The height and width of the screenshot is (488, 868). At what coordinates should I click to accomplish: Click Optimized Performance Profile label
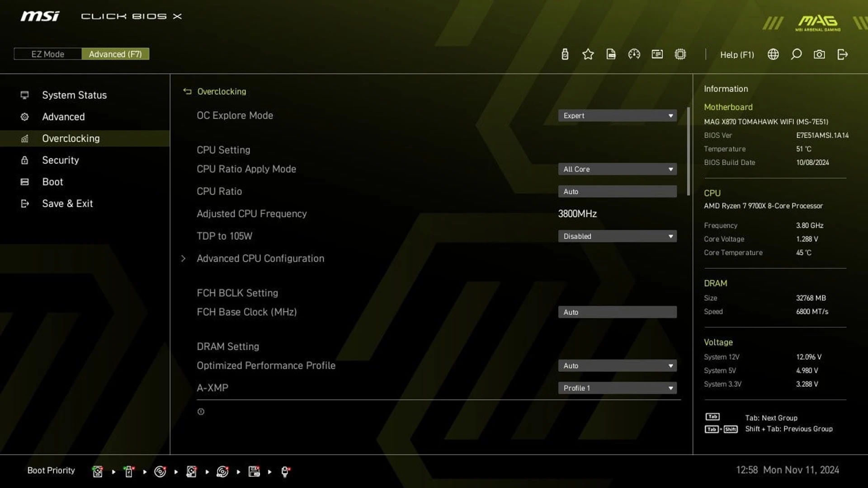(266, 366)
